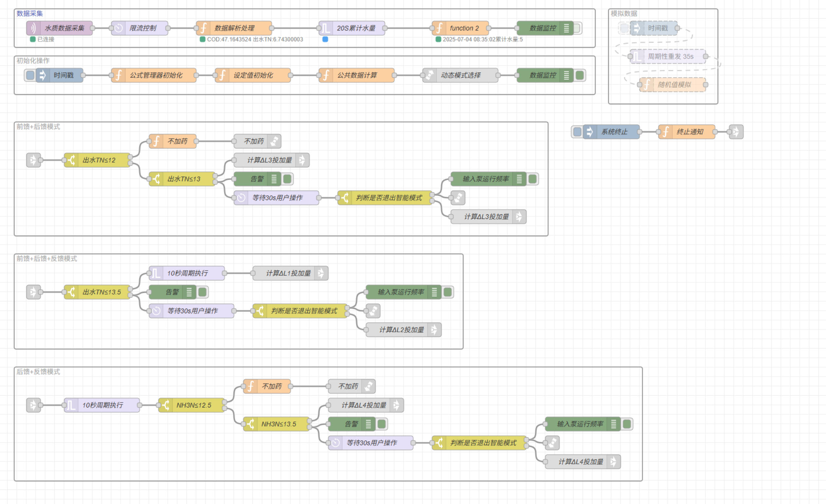Select the 前馈+后馈模式 group label

pos(38,127)
